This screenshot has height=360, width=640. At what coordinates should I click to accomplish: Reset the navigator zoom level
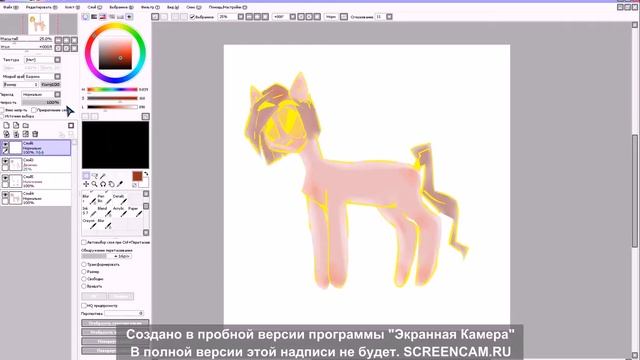[74, 40]
